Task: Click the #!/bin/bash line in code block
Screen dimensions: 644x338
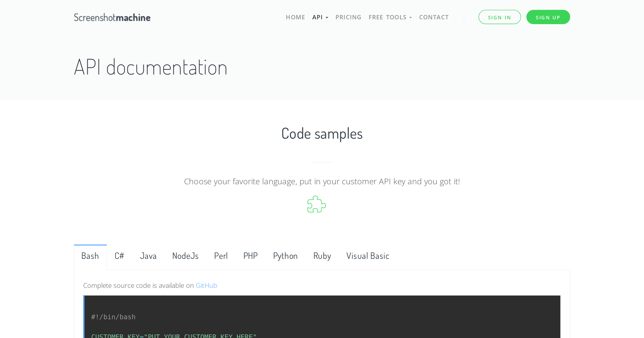Action: (x=113, y=317)
